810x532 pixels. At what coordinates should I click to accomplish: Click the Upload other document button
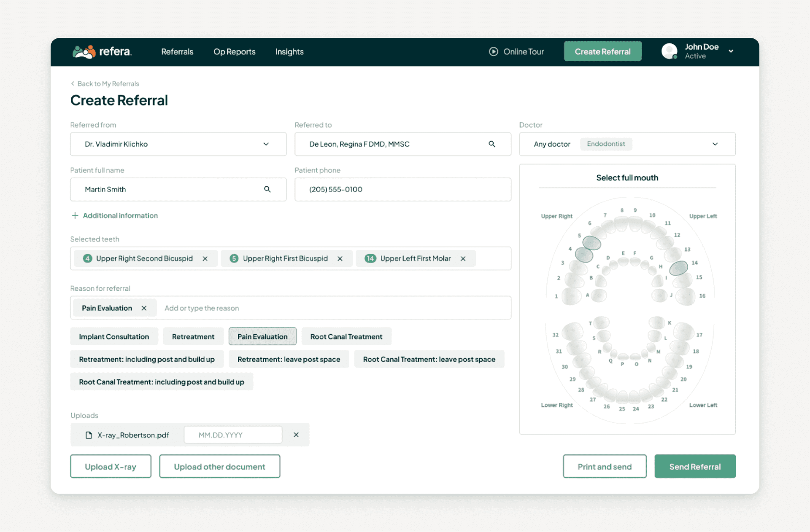point(219,466)
